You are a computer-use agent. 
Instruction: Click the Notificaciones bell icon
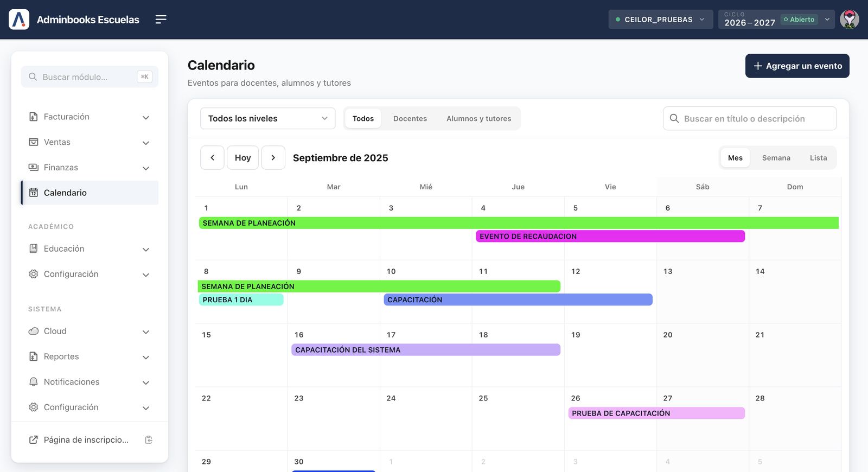(x=34, y=382)
